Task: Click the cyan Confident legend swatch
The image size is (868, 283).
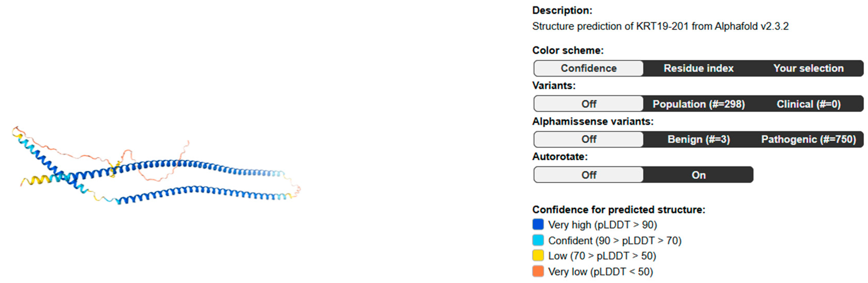Action: click(x=538, y=240)
